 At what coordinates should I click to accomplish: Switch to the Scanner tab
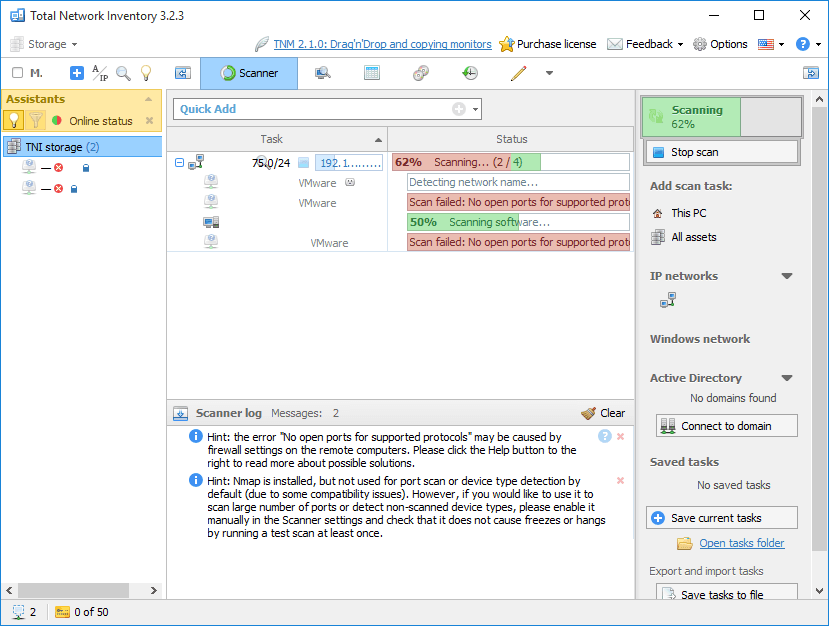click(249, 73)
